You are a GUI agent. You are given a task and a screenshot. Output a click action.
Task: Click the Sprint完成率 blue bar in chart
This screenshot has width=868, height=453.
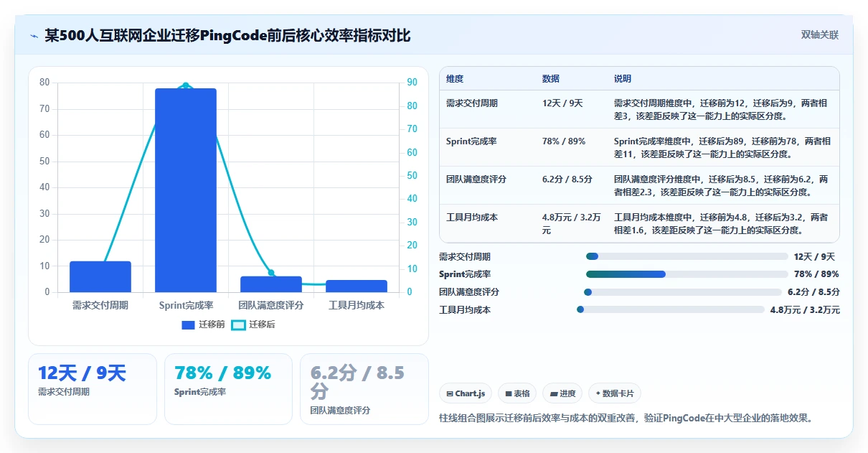(186, 190)
